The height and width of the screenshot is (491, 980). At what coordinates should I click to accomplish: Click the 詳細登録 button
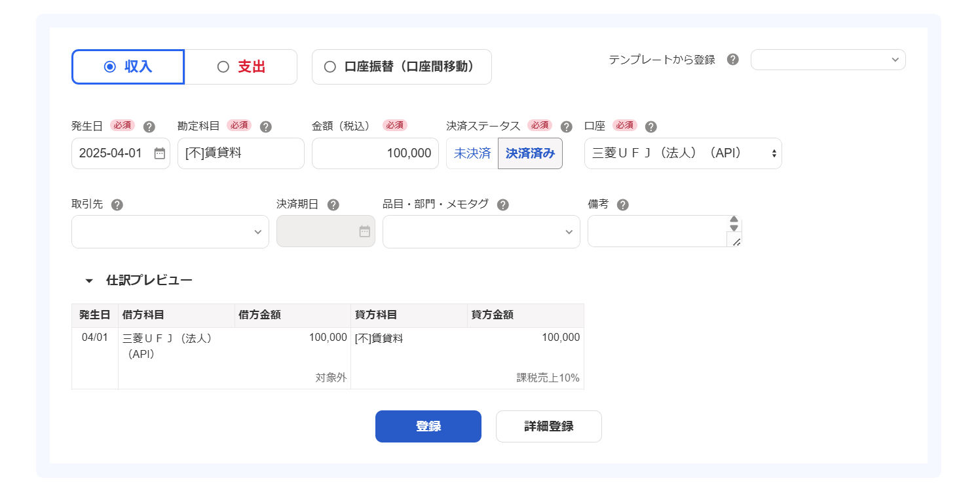click(549, 427)
